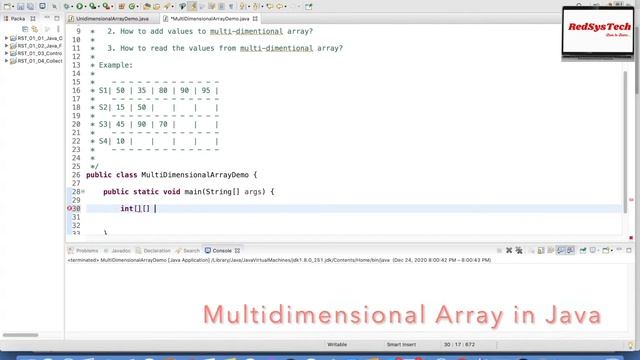The width and height of the screenshot is (640, 360).
Task: Open dropdown arrow next to Coverage icon
Action: click(x=99, y=7)
